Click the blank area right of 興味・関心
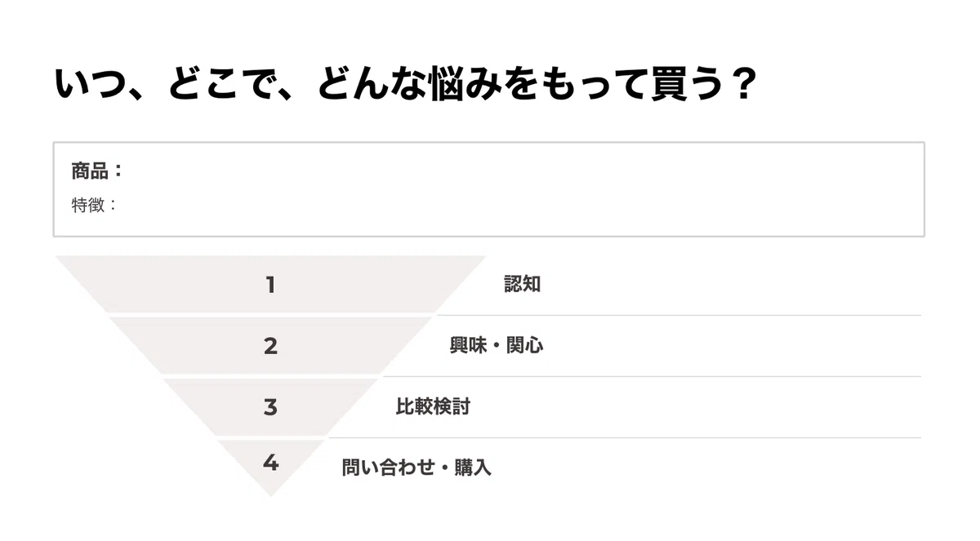Image resolution: width=980 pixels, height=541 pixels. click(733, 346)
